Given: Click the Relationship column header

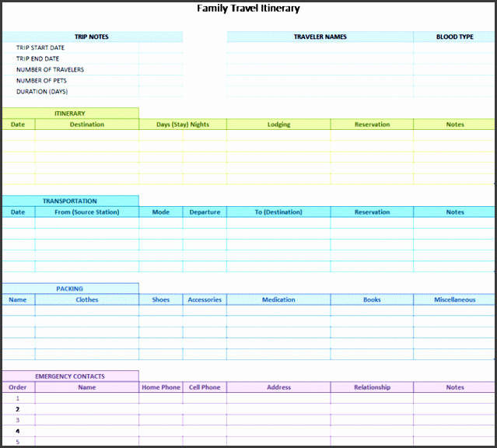Looking at the screenshot, I should (372, 387).
